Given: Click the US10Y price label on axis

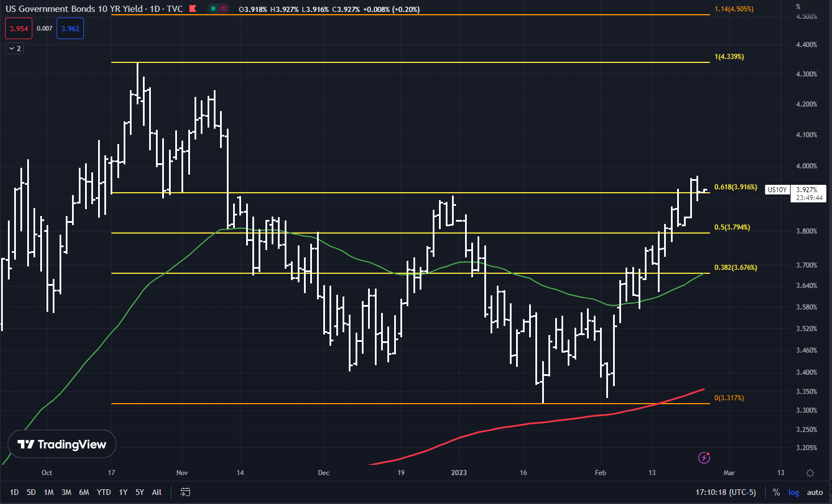Looking at the screenshot, I should coord(777,190).
